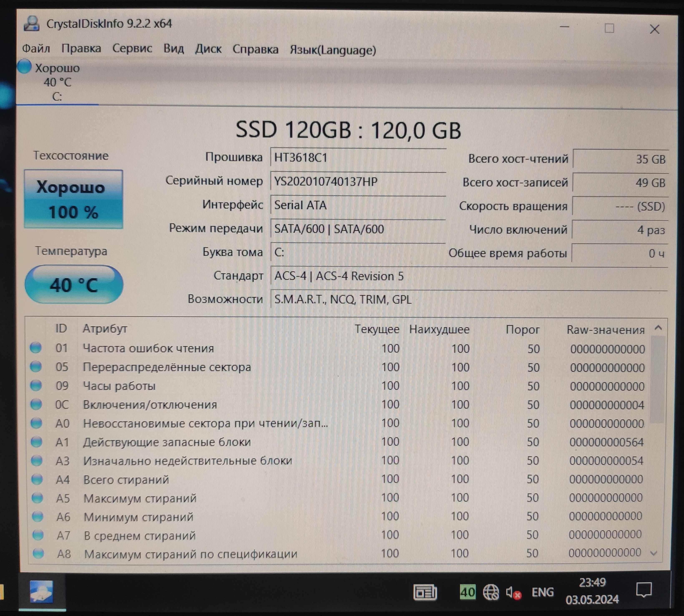684x616 pixels.
Task: Click the muted speaker tray icon
Action: tap(513, 593)
